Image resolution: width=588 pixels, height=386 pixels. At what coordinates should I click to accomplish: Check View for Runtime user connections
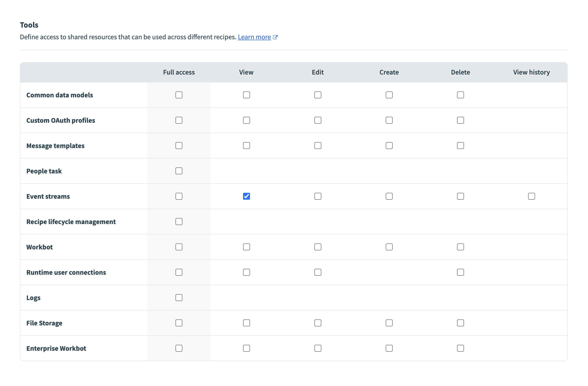point(246,272)
